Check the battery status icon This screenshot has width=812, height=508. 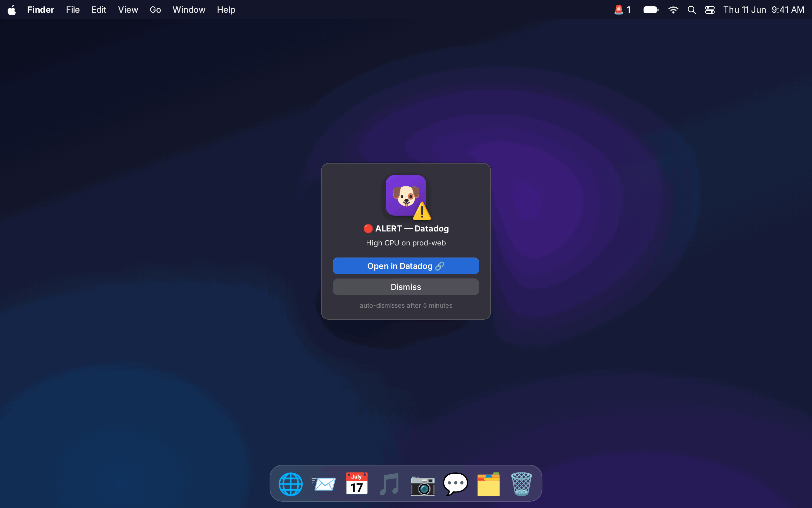(x=651, y=10)
